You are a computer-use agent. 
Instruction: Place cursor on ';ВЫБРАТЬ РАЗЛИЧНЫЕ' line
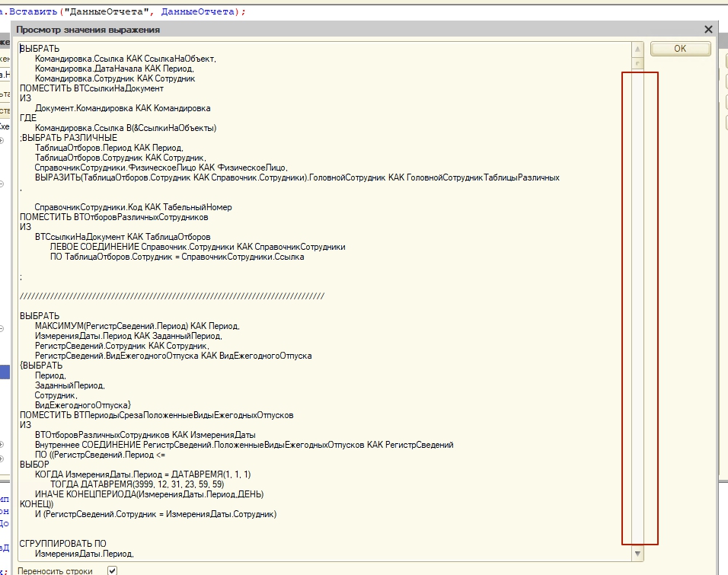(69, 138)
